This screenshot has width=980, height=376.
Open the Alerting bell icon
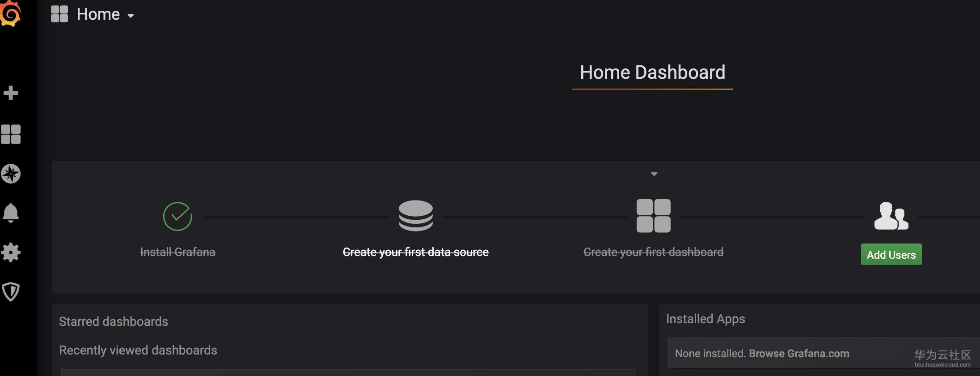click(11, 213)
